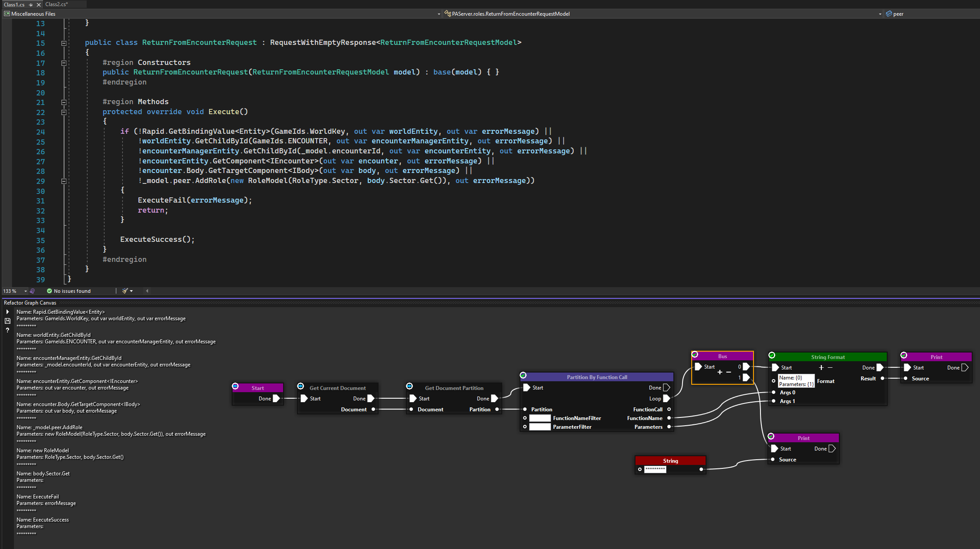Image resolution: width=980 pixels, height=549 pixels.
Task: Click the Done output arrow of the Start node
Action: point(276,399)
